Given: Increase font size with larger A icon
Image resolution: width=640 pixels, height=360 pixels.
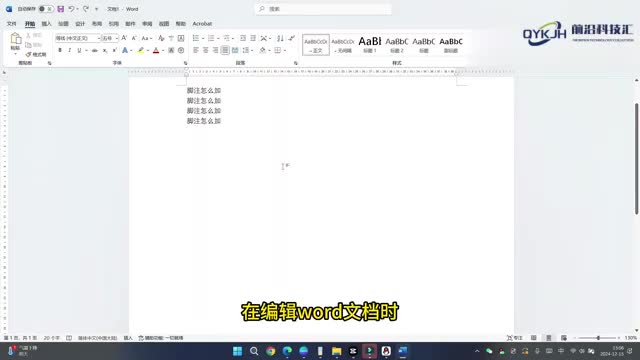Looking at the screenshot, I should (x=124, y=38).
